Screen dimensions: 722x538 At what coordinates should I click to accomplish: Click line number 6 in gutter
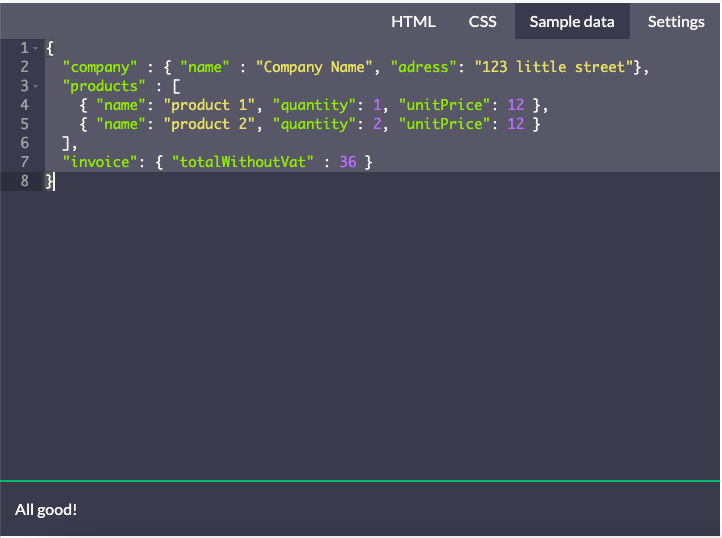point(24,143)
